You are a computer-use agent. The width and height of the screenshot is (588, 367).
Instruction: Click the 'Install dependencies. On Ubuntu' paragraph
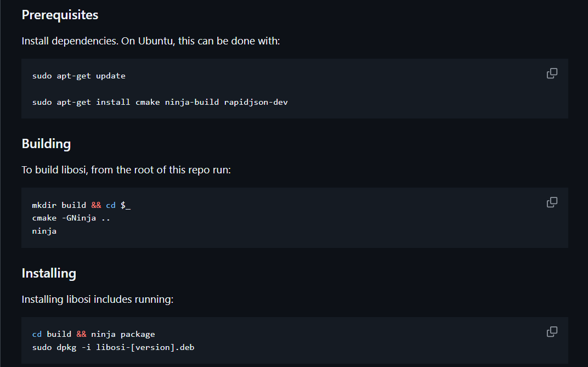point(151,41)
